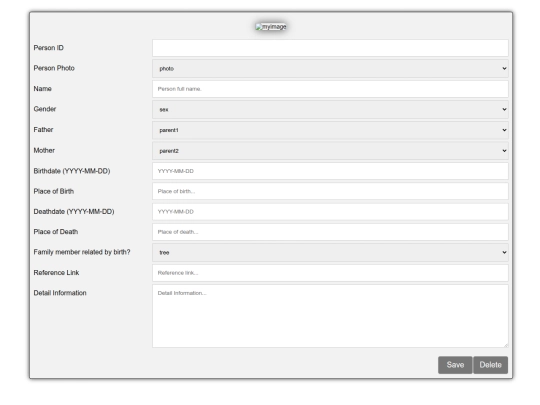Click the Delete button
Image resolution: width=540 pixels, height=405 pixels.
click(x=490, y=365)
